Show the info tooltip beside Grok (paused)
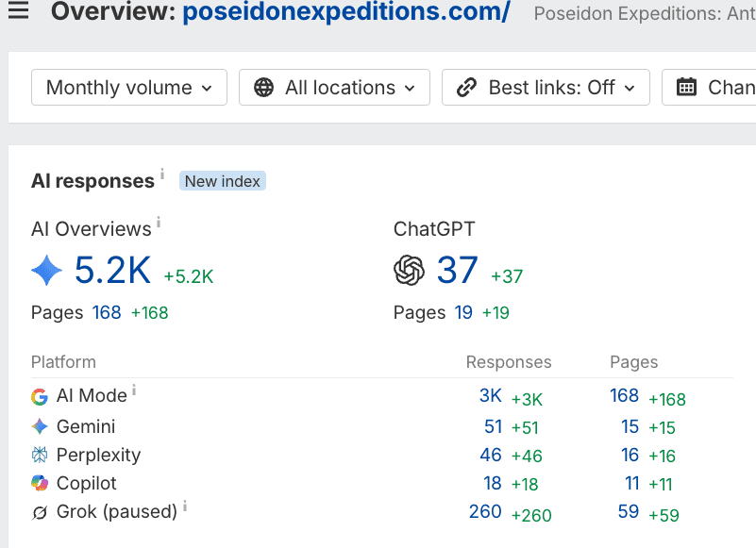 point(185,506)
